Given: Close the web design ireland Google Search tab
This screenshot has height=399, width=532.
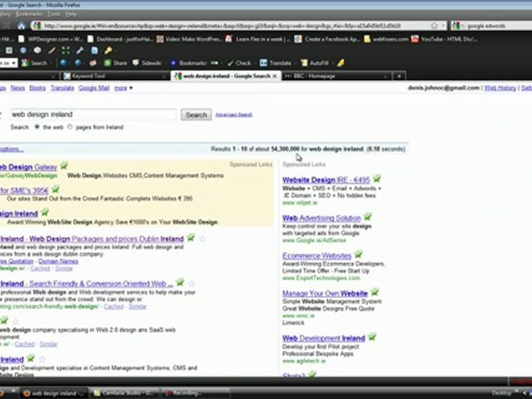Looking at the screenshot, I should coord(275,76).
